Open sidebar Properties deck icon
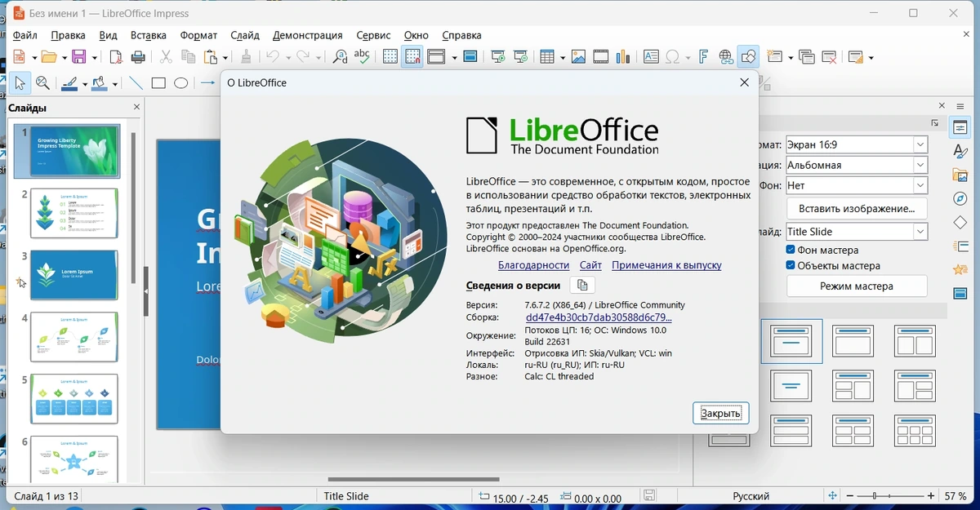Image resolution: width=980 pixels, height=510 pixels. [x=960, y=128]
